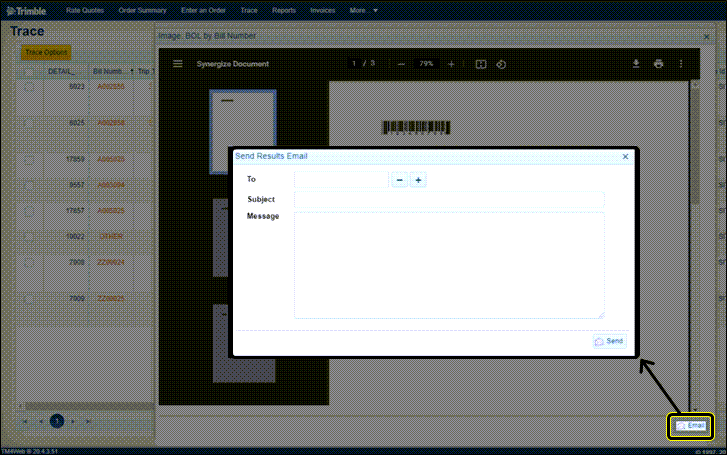
Task: Click detail number 7008 cell
Action: pyautogui.click(x=77, y=262)
